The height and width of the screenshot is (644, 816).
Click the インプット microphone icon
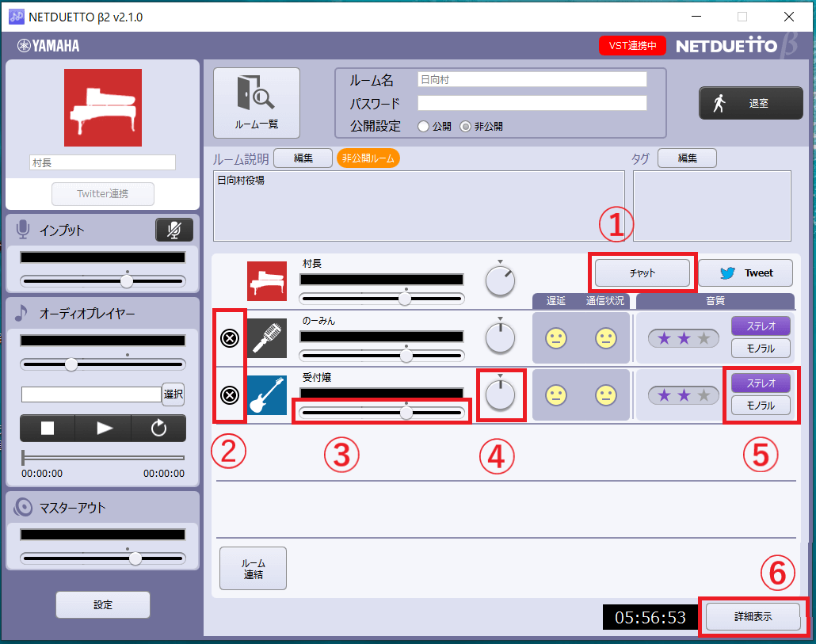tap(22, 230)
